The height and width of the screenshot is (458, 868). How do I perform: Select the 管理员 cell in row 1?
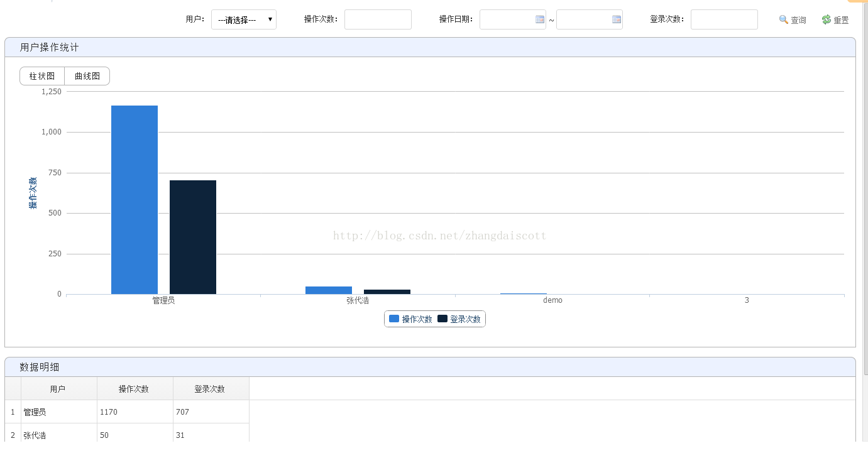tap(59, 412)
